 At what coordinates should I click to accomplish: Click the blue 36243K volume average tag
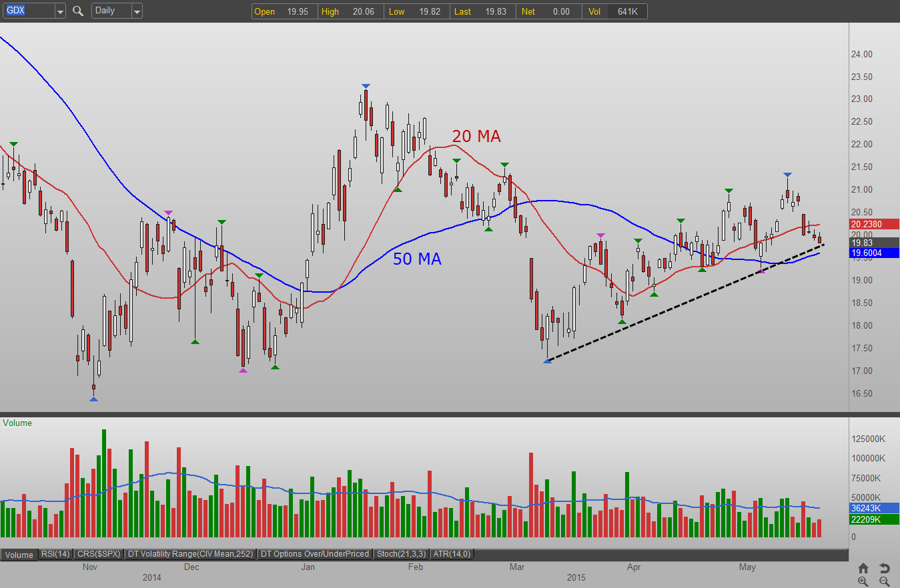tap(875, 508)
